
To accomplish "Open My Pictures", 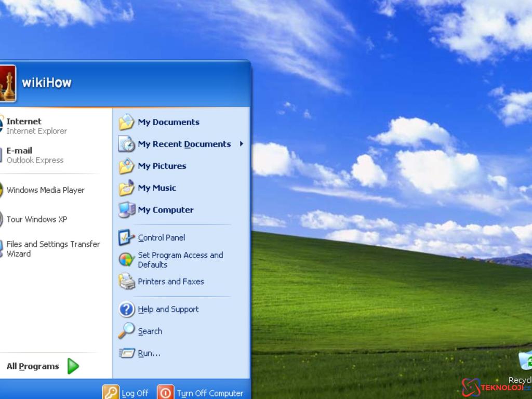I will [x=162, y=166].
